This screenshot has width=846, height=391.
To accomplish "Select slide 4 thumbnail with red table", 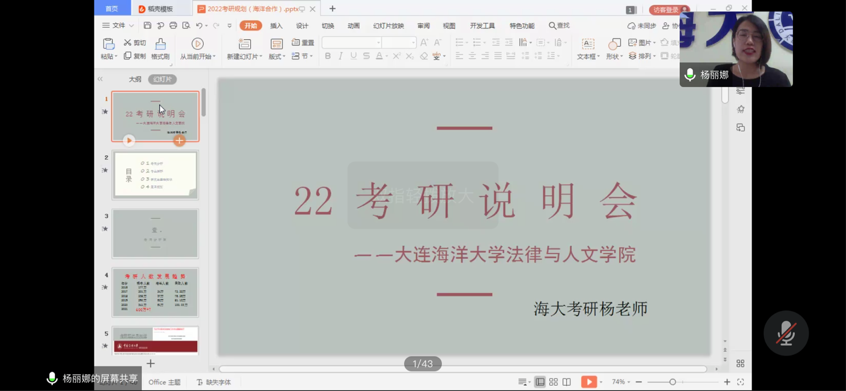I will (155, 292).
